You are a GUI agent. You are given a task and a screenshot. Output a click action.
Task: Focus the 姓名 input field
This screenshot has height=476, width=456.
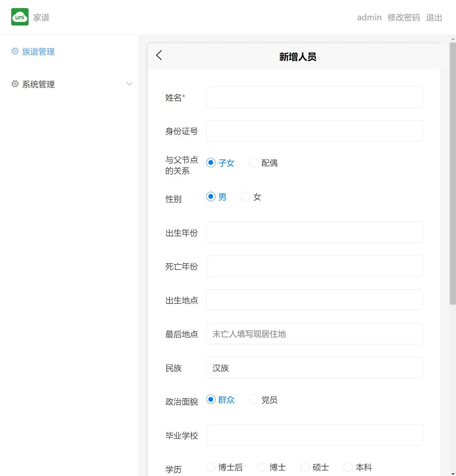pyautogui.click(x=314, y=97)
